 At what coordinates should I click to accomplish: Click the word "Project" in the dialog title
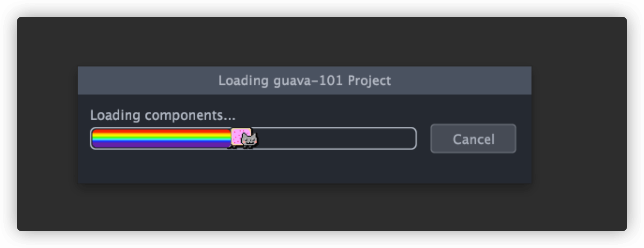point(369,81)
